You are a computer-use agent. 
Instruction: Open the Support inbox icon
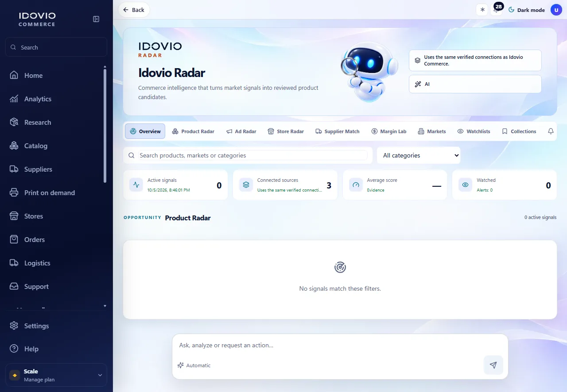tap(14, 287)
